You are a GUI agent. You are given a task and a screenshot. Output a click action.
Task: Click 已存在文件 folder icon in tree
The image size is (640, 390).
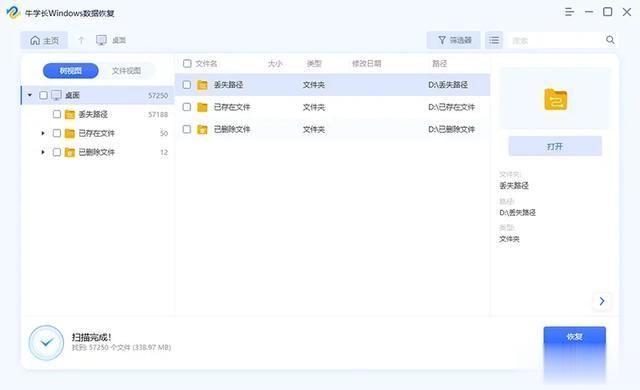[70, 133]
